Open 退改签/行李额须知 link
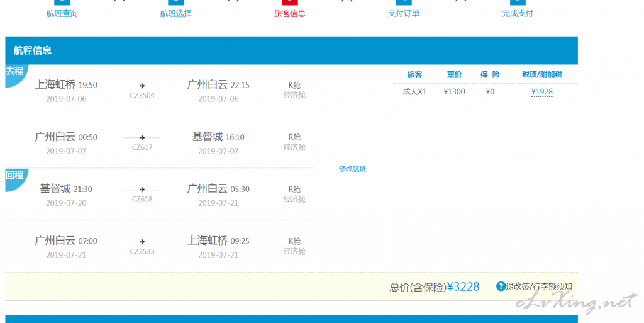644x323 pixels. pos(539,286)
